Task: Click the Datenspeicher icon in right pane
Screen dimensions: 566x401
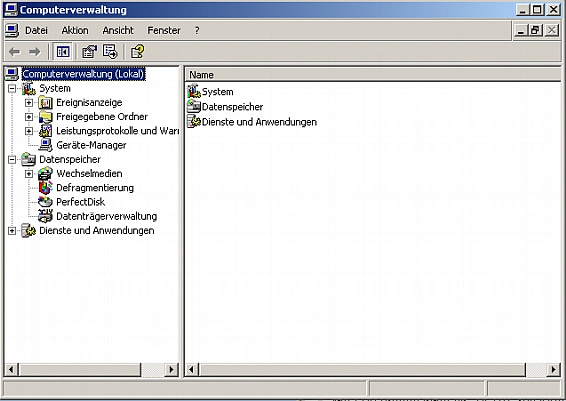Action: click(x=194, y=106)
